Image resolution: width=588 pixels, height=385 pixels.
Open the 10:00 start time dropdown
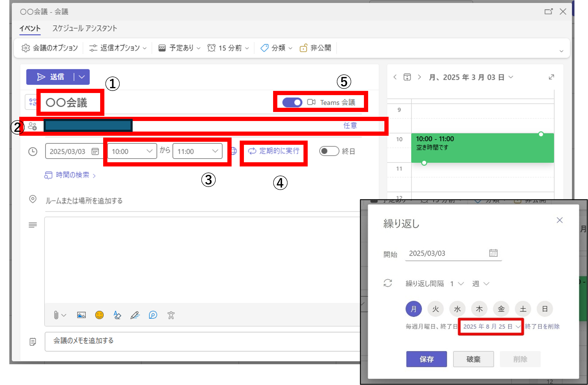coord(132,151)
